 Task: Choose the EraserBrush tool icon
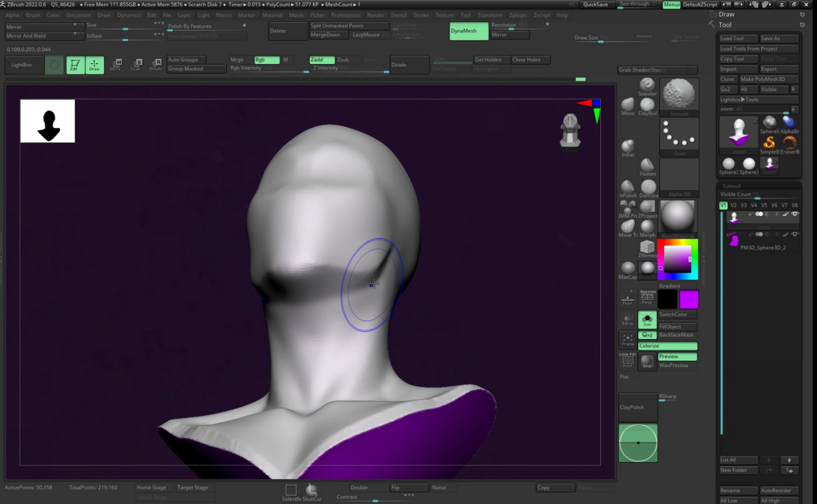click(x=789, y=145)
